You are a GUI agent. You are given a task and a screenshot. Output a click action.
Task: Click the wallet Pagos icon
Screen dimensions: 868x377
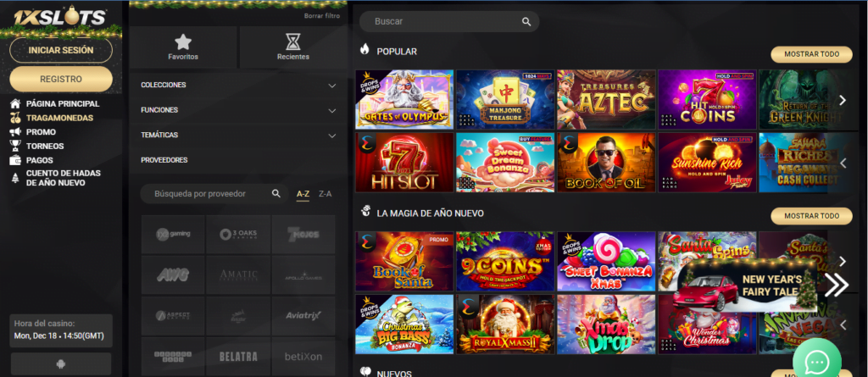[15, 161]
